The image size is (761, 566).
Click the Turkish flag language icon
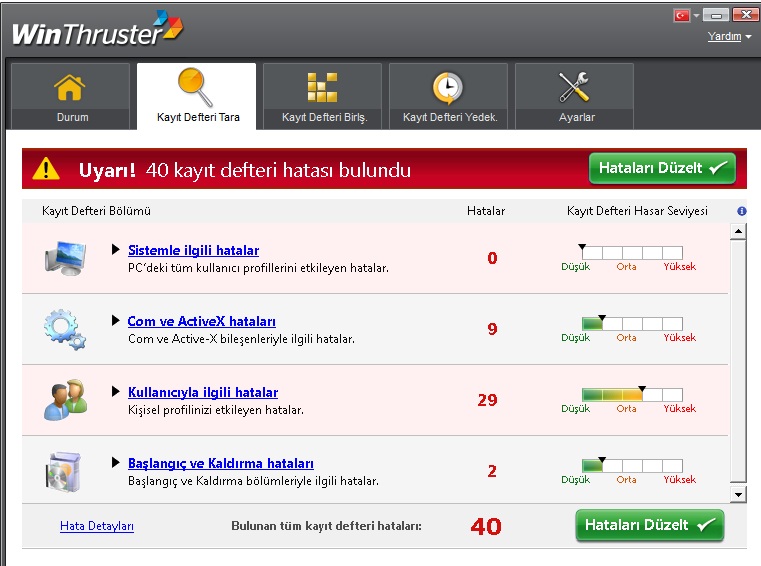[682, 16]
